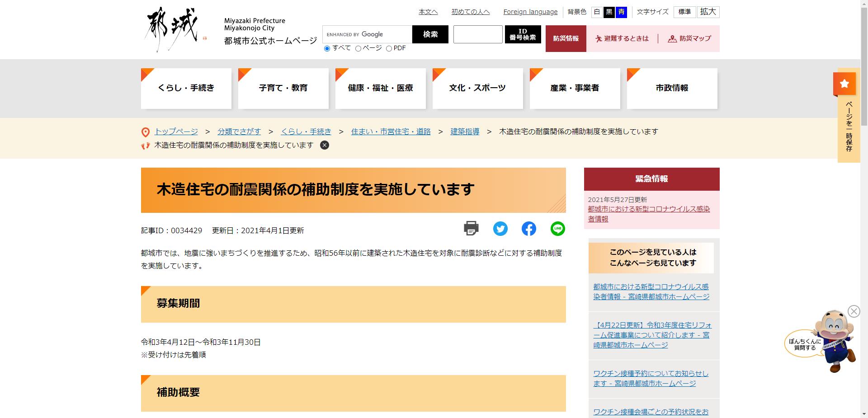Share the article through the LINE icon
The image size is (868, 418).
point(557,229)
